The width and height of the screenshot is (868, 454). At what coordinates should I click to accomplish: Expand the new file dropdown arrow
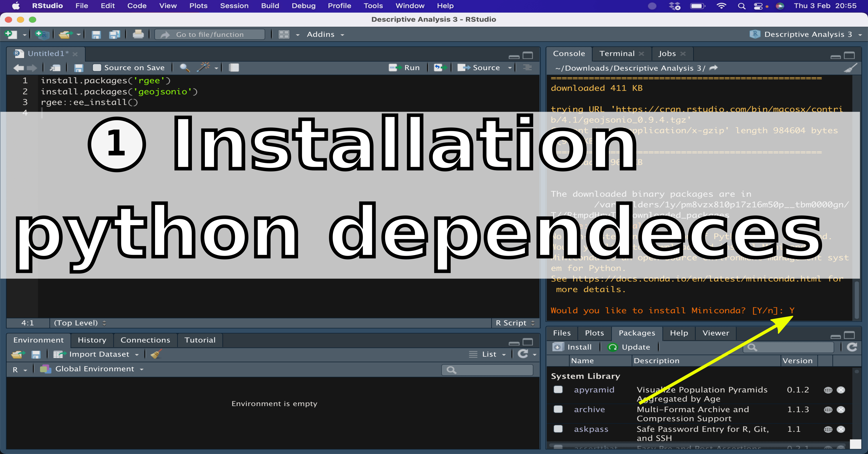24,35
